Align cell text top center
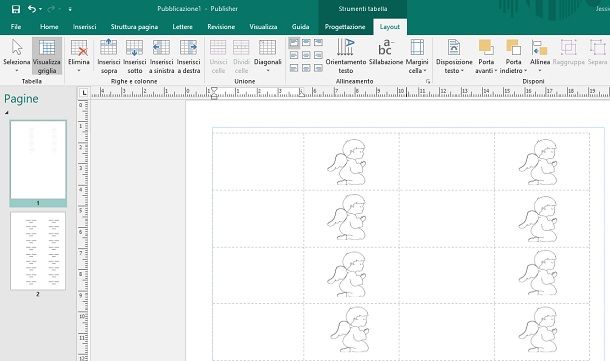Image resolution: width=610 pixels, height=361 pixels. point(306,42)
